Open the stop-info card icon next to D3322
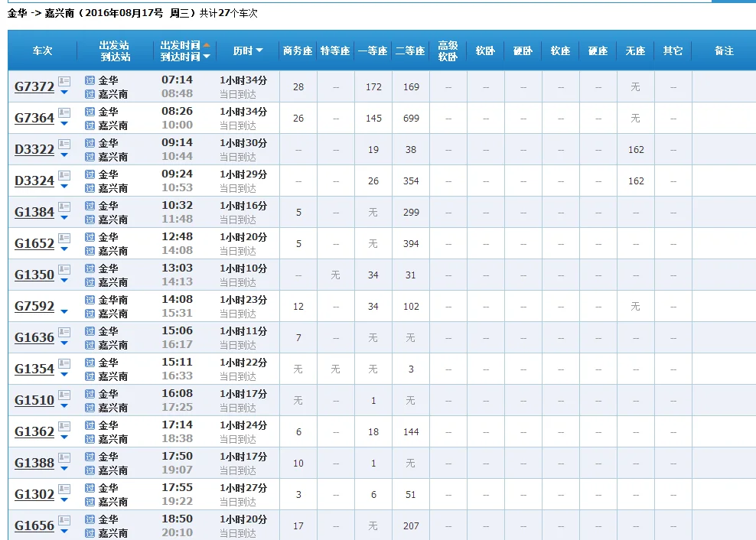The width and height of the screenshot is (756, 540). click(64, 145)
